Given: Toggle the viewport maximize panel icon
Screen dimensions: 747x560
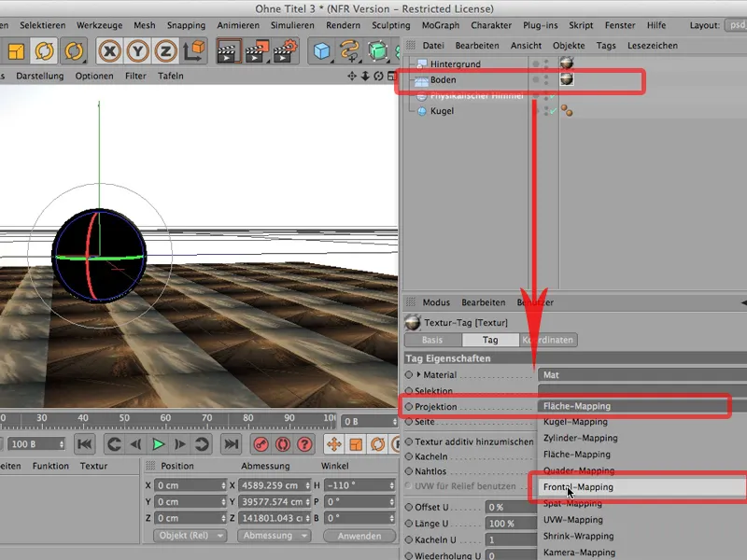Looking at the screenshot, I should point(391,77).
